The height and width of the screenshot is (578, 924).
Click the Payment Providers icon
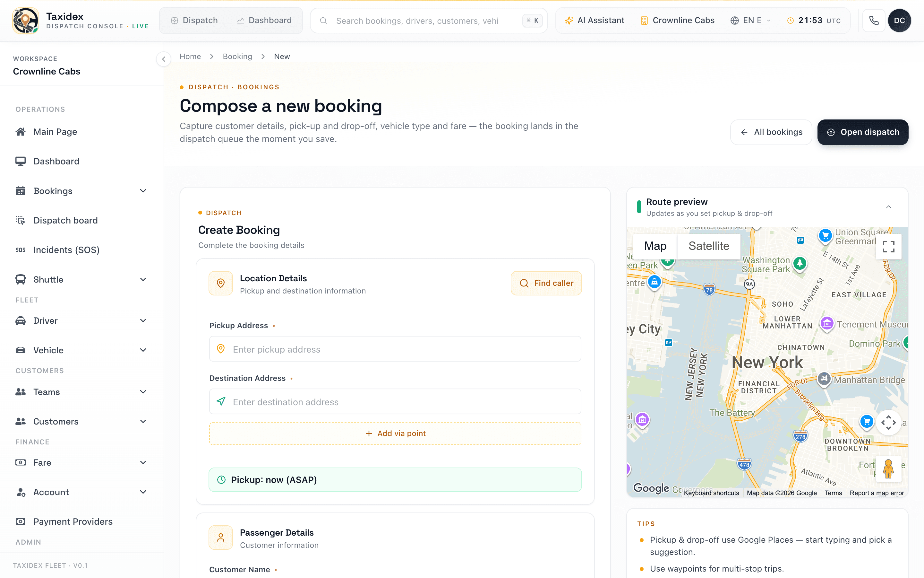[x=21, y=522]
